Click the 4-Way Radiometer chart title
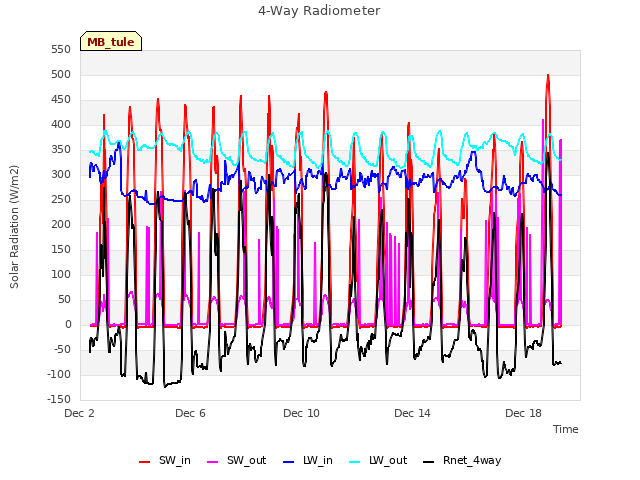This screenshot has width=640, height=480. pos(319,11)
